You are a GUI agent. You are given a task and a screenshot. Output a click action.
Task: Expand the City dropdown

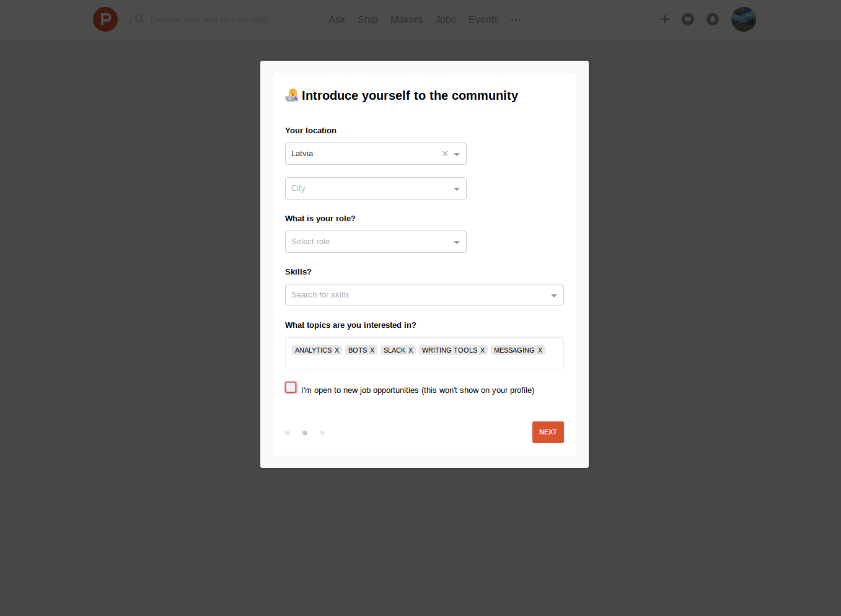376,188
